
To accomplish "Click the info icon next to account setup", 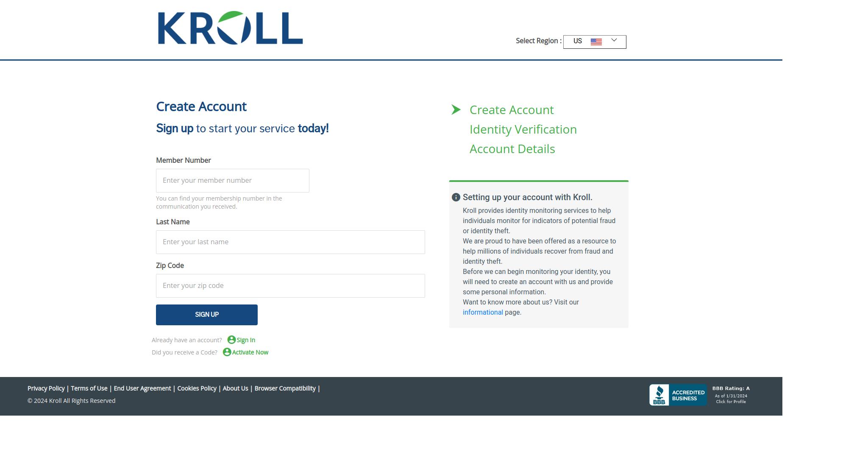I will (456, 197).
